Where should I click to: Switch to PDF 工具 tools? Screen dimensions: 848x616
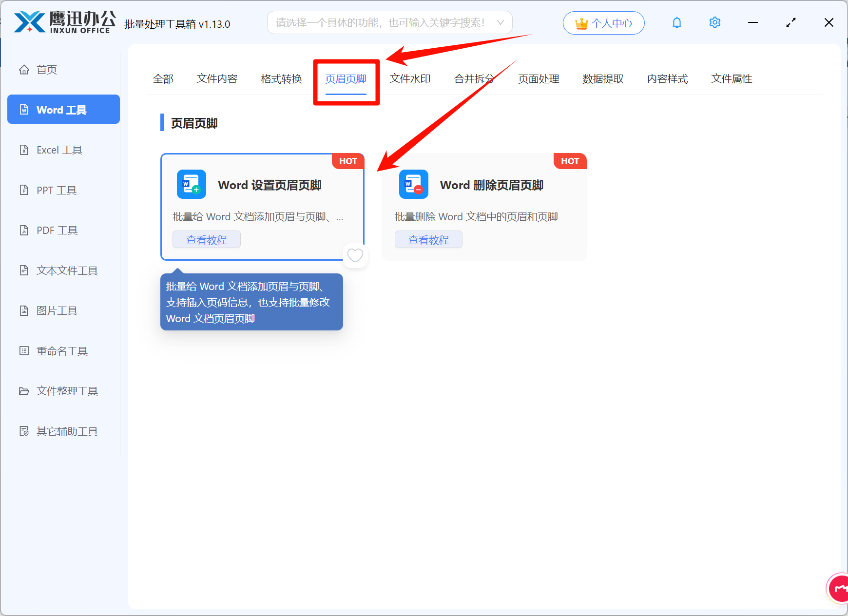coord(56,230)
